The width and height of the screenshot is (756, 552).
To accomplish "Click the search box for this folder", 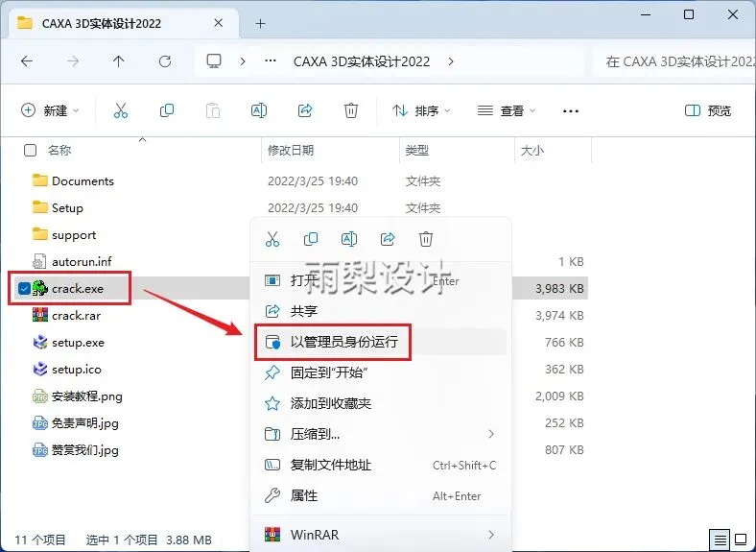I will coord(674,61).
